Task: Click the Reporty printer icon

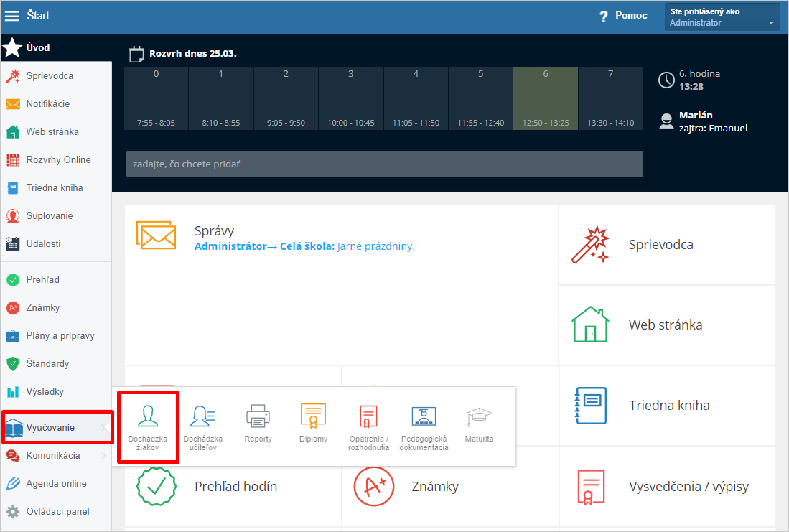Action: (x=258, y=416)
